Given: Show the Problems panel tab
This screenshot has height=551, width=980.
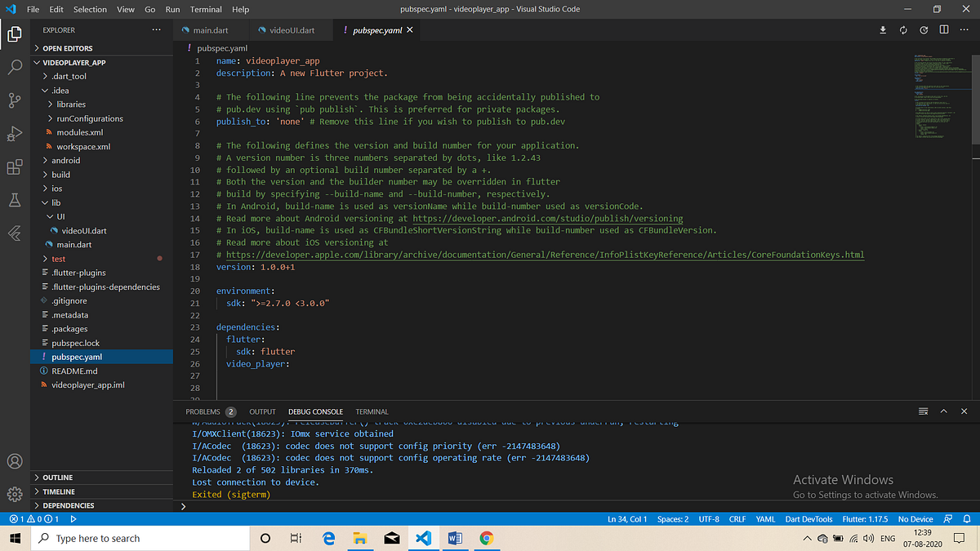Looking at the screenshot, I should click(211, 411).
